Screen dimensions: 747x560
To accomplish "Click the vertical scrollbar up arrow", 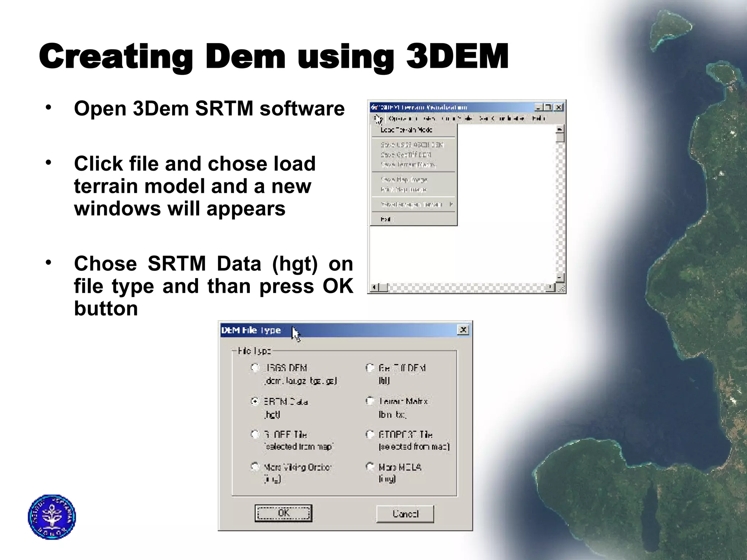I will click(560, 129).
